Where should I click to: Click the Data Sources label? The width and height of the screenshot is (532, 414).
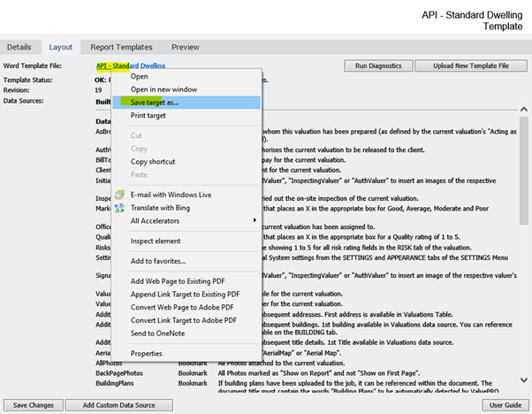tap(23, 101)
